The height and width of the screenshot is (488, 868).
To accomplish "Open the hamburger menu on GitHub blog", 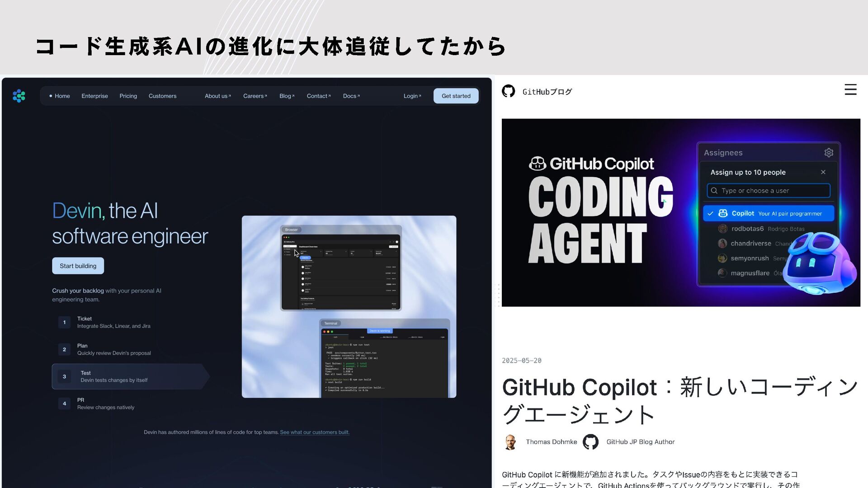I will [850, 89].
